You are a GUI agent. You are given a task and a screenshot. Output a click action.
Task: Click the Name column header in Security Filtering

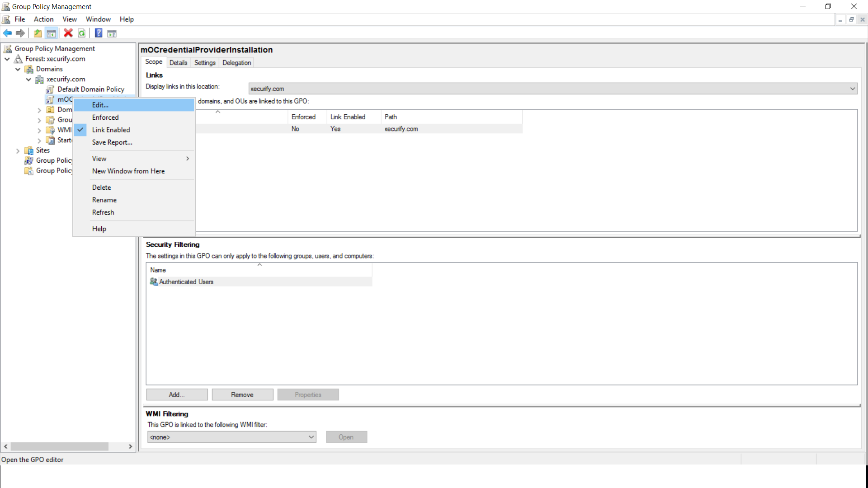pyautogui.click(x=259, y=270)
